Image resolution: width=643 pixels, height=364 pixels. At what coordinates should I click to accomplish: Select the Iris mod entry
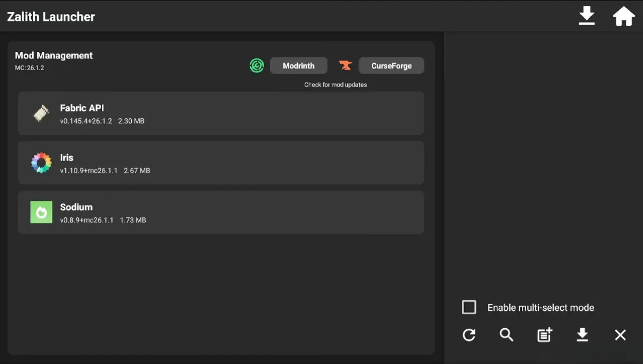point(221,163)
